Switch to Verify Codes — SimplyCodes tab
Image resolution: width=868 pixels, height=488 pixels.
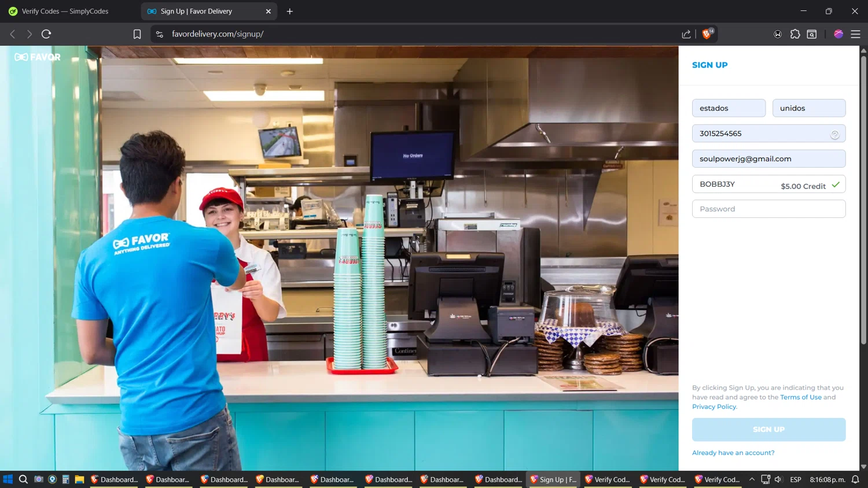point(65,11)
